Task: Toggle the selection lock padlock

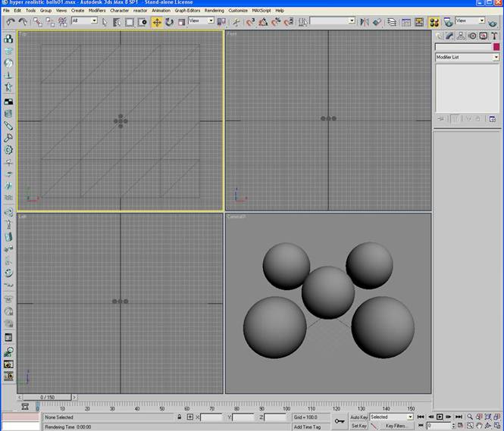Action: point(180,417)
